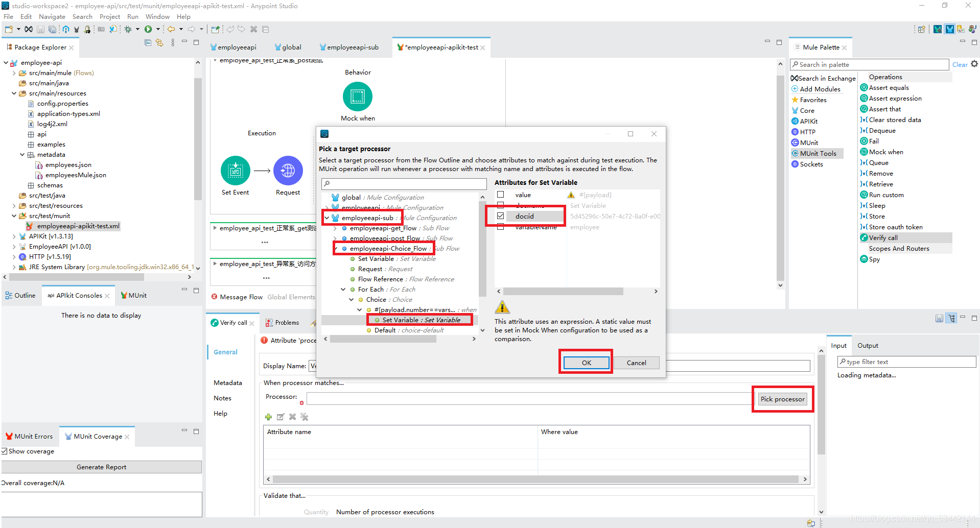Click the type filter text field

[906, 362]
